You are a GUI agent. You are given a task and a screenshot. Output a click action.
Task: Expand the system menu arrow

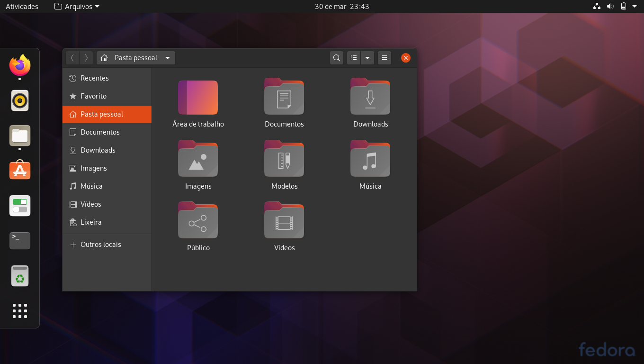(635, 7)
